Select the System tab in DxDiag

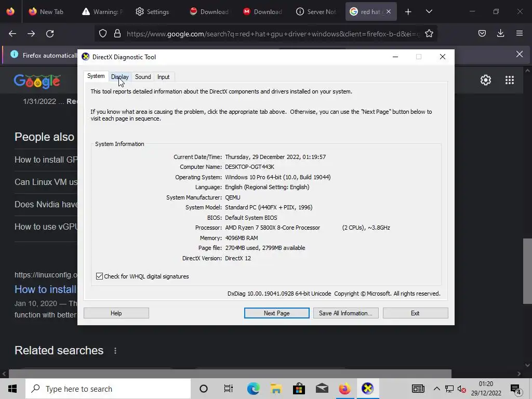pyautogui.click(x=96, y=76)
